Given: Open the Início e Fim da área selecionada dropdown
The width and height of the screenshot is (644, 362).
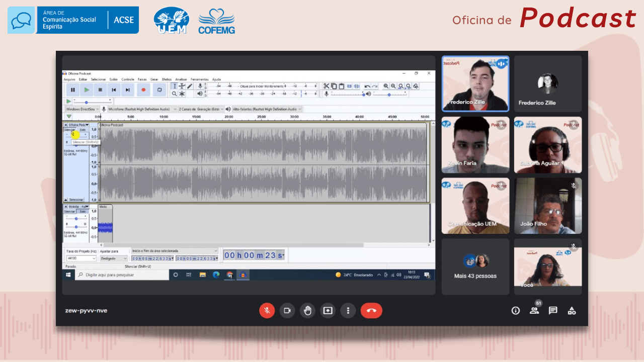Looking at the screenshot, I should pos(175,250).
